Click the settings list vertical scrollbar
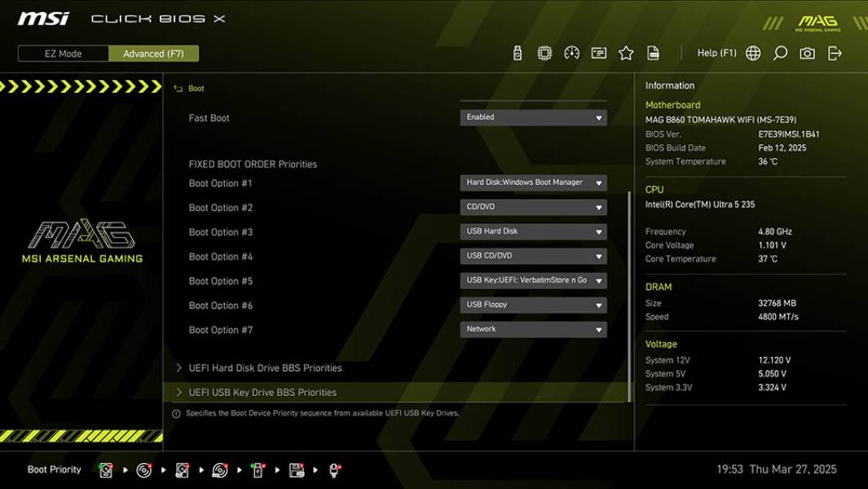The height and width of the screenshot is (489, 868). [x=629, y=297]
